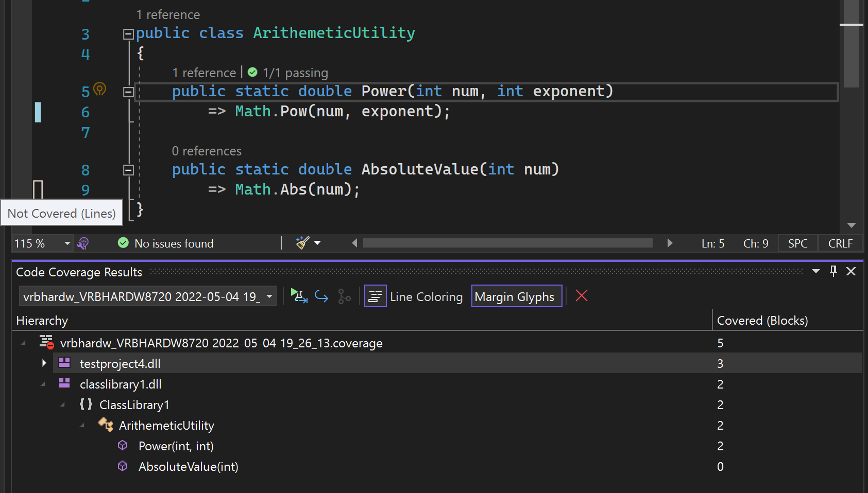
Task: Merge coverage results with the node graph icon
Action: pyautogui.click(x=344, y=296)
